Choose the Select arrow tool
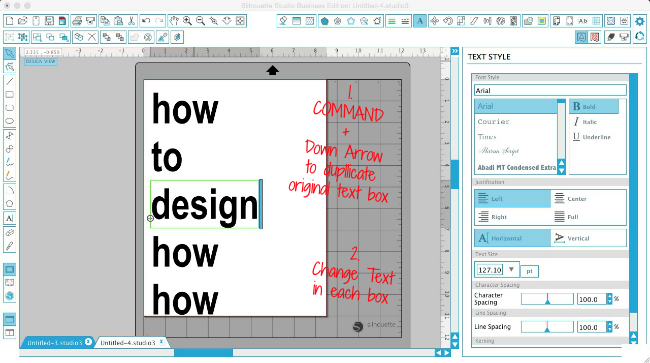Viewport: 650px width, 363px height. tap(9, 53)
